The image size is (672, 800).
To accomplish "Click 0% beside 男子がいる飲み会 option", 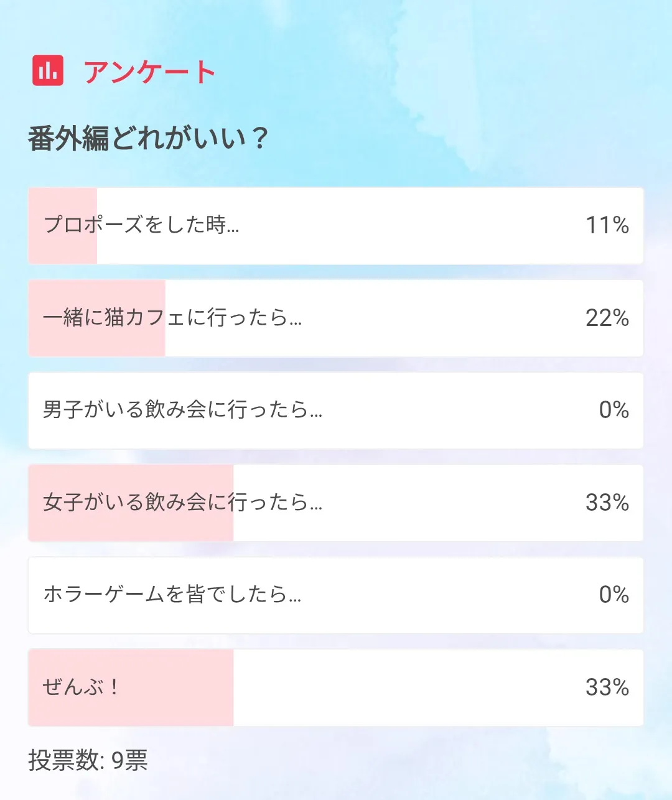I will tap(614, 410).
